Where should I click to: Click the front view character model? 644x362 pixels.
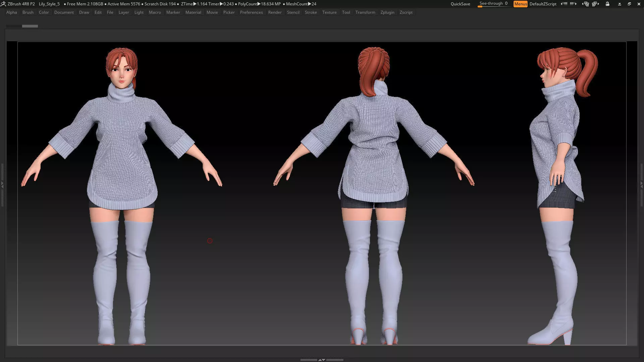(x=122, y=196)
